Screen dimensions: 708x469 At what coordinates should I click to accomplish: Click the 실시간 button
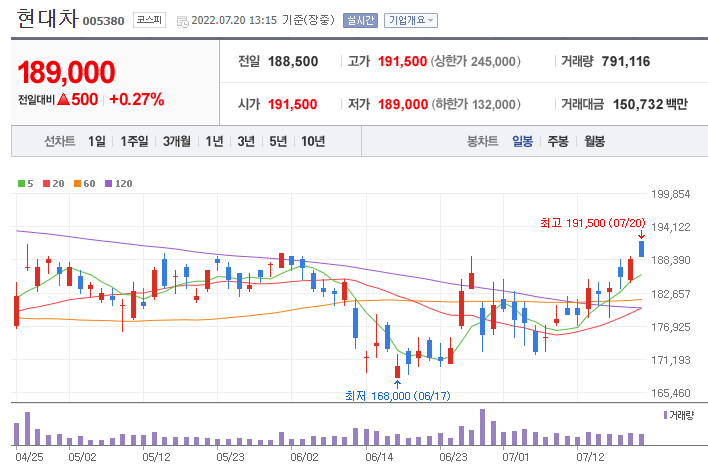[360, 20]
